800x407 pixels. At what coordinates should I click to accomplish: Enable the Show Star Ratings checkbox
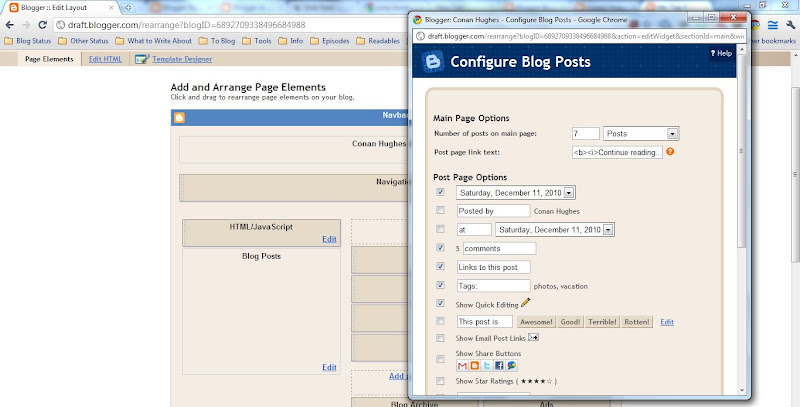click(x=440, y=381)
